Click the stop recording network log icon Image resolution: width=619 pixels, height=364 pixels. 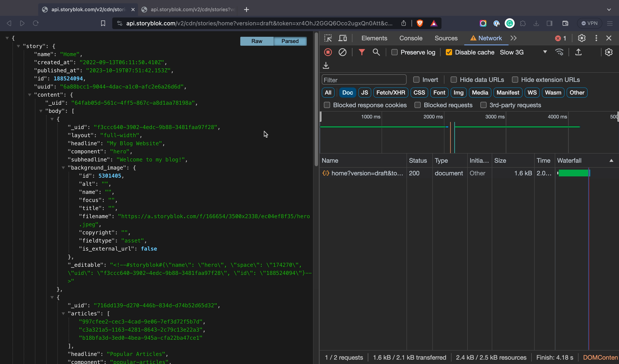(x=328, y=52)
